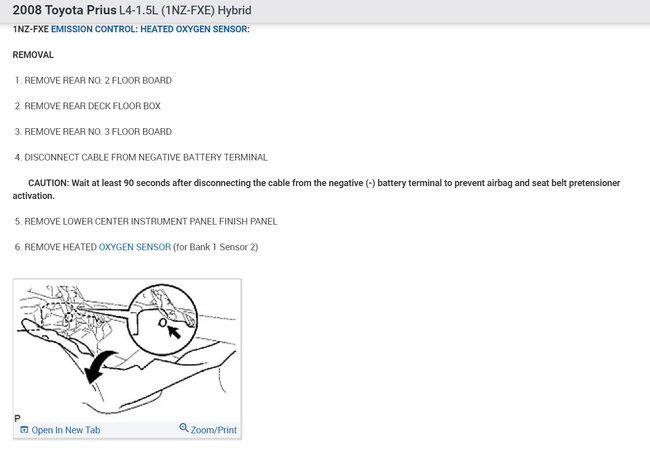
Task: Click the 2008 Toyota Prius page title
Action: (x=64, y=10)
